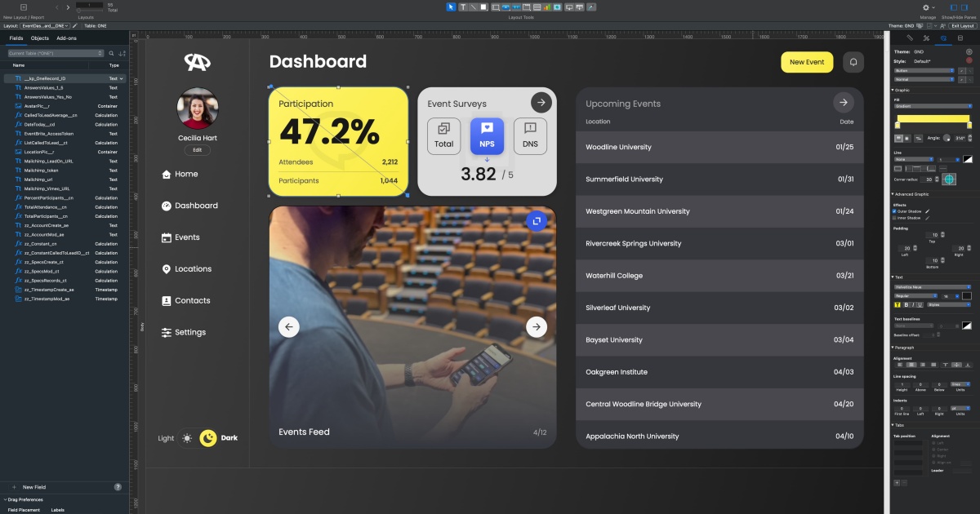Viewport: 980px width, 514px height.
Task: Enable the Inner Shadow checkbox
Action: (x=894, y=218)
